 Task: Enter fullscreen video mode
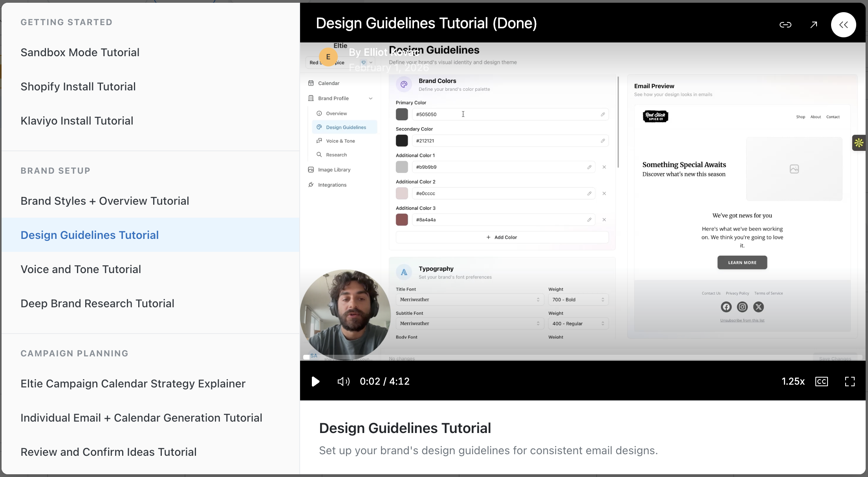[850, 382]
